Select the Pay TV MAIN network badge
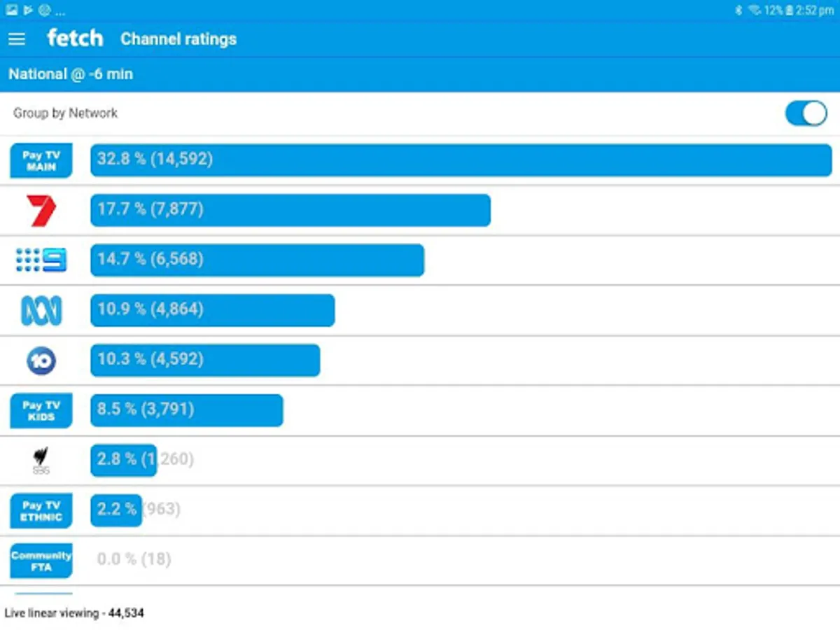The height and width of the screenshot is (630, 840). [41, 161]
